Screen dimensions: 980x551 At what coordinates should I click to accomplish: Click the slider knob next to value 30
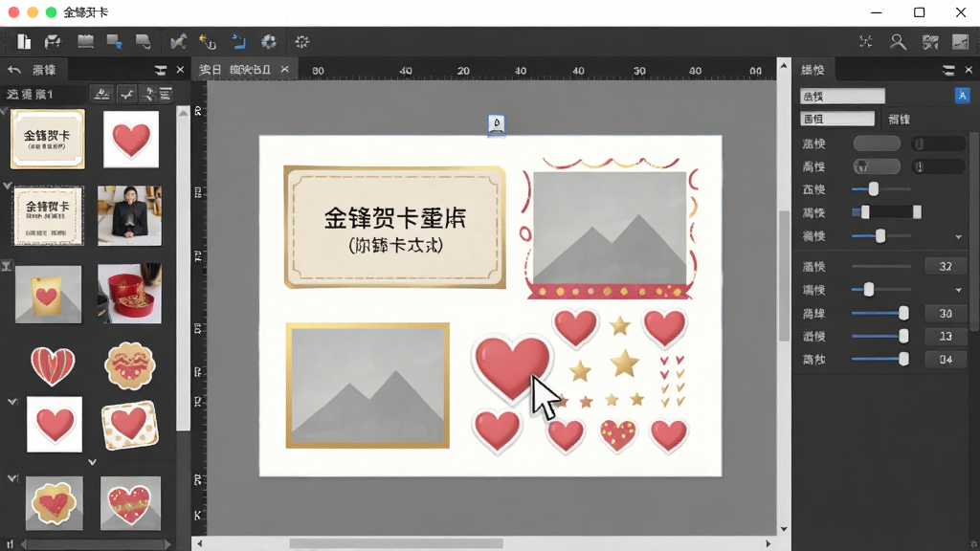click(903, 314)
